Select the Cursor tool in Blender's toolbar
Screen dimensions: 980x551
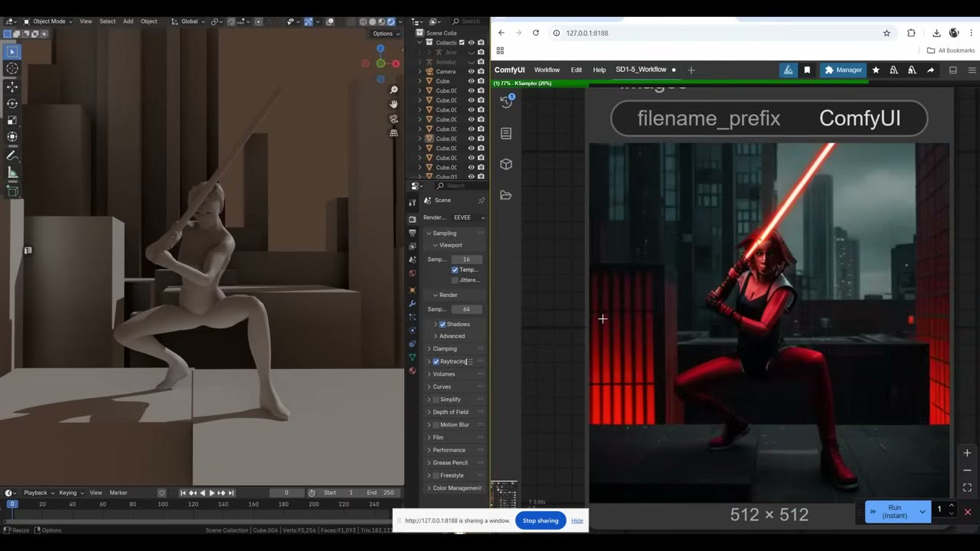point(12,69)
